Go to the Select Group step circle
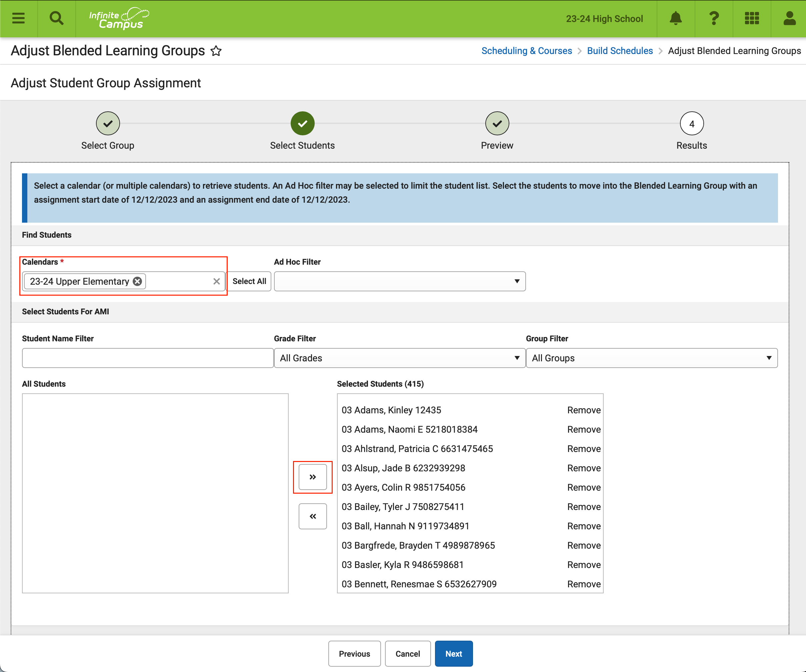806x672 pixels. [108, 124]
